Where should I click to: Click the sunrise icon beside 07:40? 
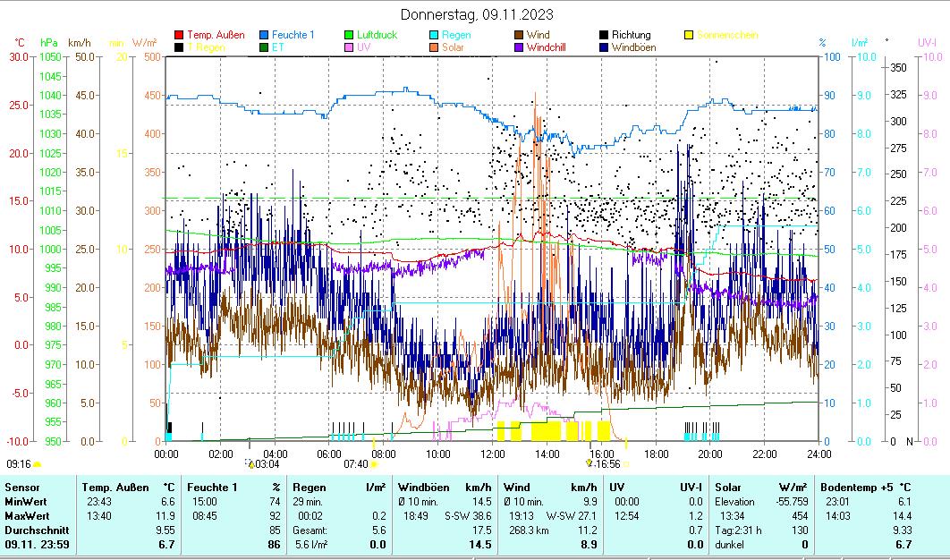[374, 464]
